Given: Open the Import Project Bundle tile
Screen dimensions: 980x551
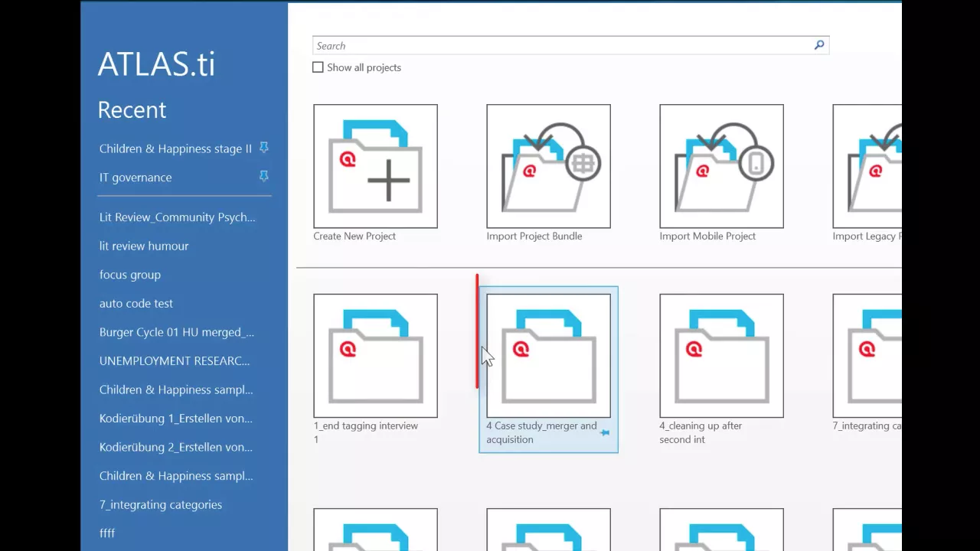Looking at the screenshot, I should [548, 166].
